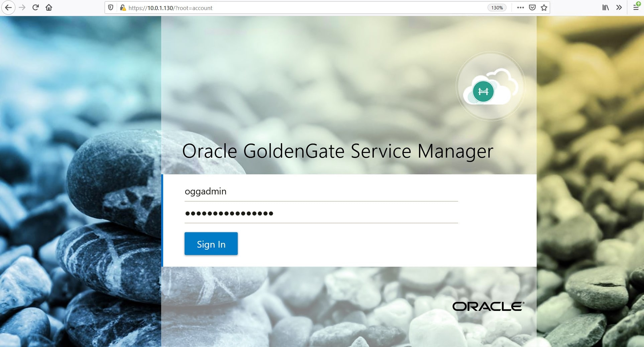644x347 pixels.
Task: Bookmark this page with the star
Action: (x=544, y=8)
